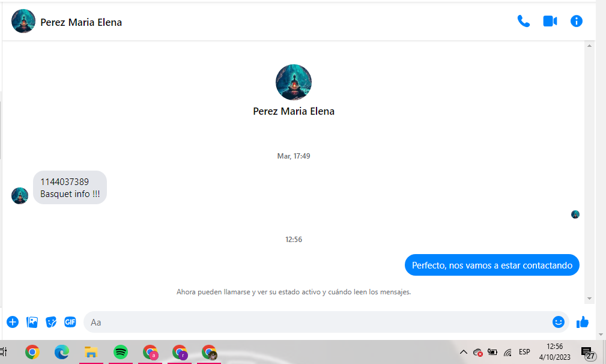Open the emoji picker in message box
The image size is (606, 364).
(558, 322)
